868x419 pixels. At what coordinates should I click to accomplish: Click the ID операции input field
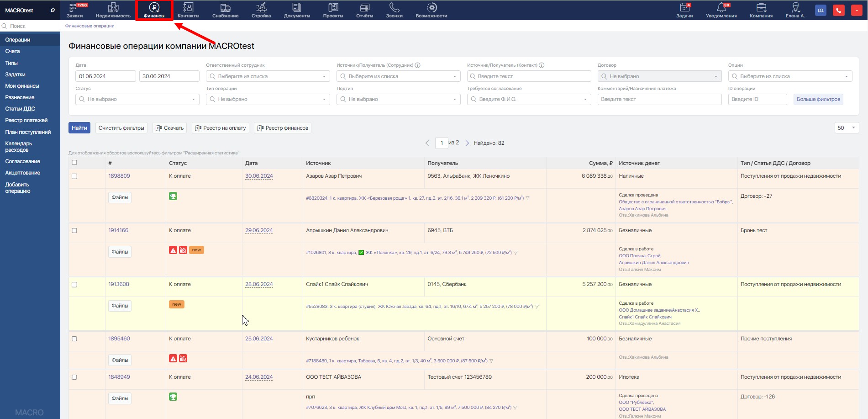(x=757, y=99)
